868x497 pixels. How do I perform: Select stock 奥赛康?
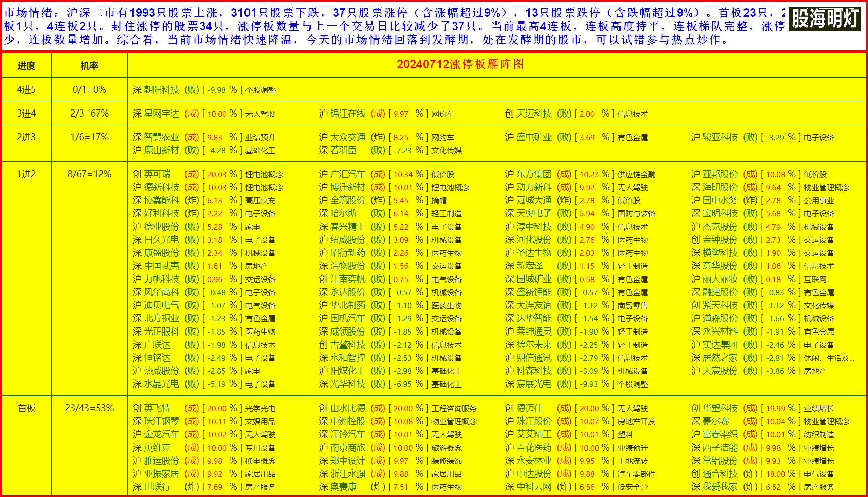pyautogui.click(x=343, y=487)
